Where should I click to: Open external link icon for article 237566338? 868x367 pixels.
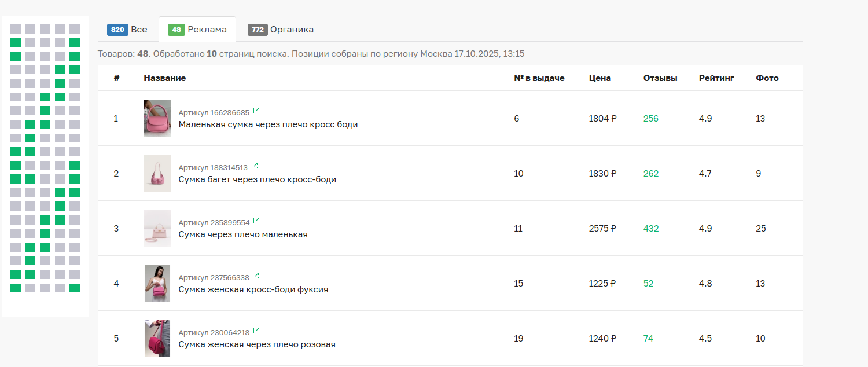(x=256, y=276)
